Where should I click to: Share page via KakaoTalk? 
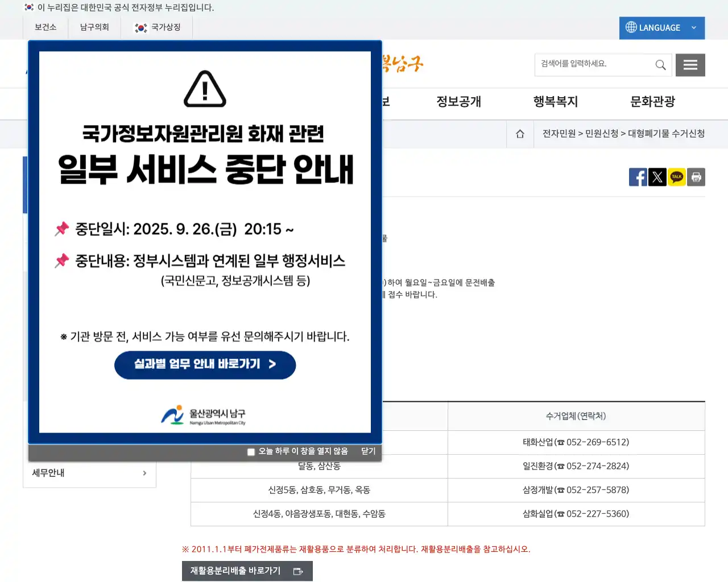click(677, 177)
